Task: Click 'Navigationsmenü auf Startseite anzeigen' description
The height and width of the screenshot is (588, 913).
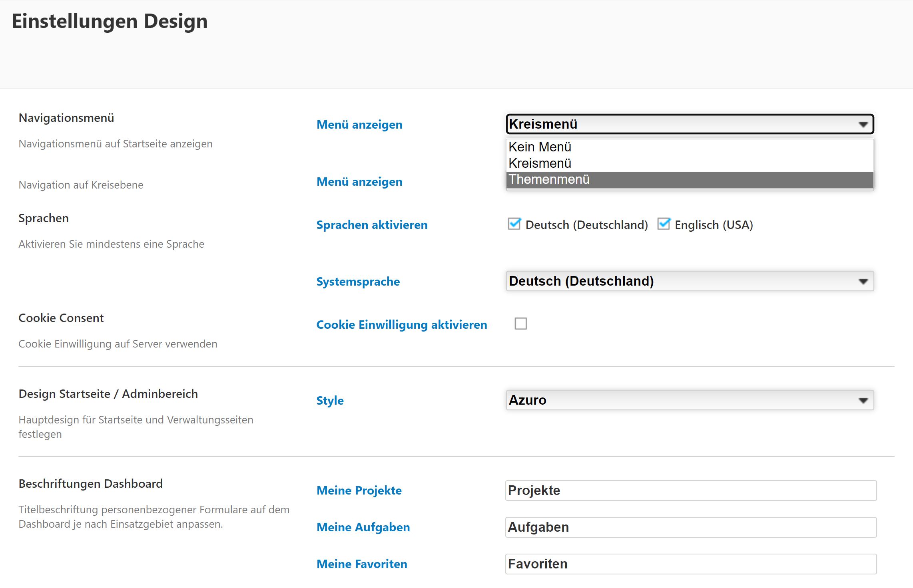Action: (115, 144)
